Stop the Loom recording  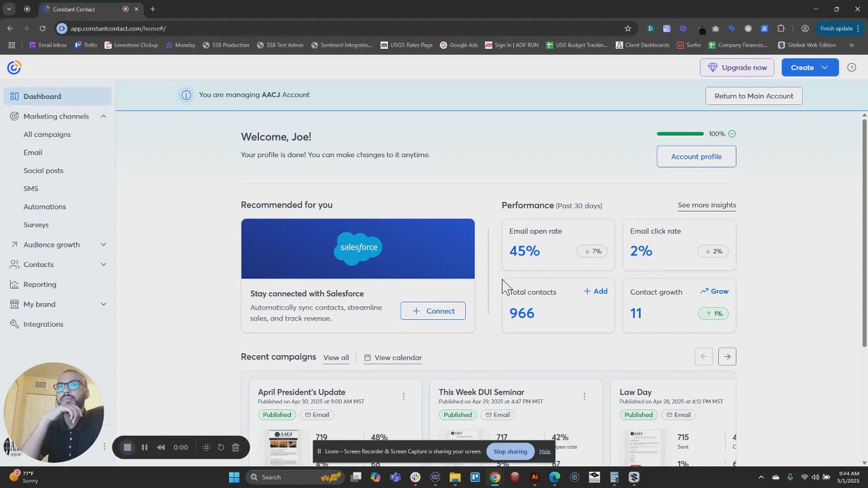(x=127, y=447)
